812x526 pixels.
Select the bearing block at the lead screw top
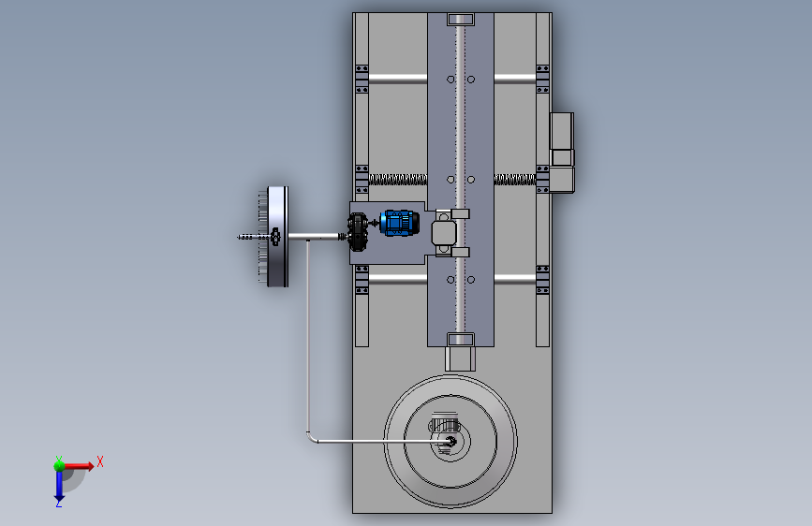click(x=461, y=20)
